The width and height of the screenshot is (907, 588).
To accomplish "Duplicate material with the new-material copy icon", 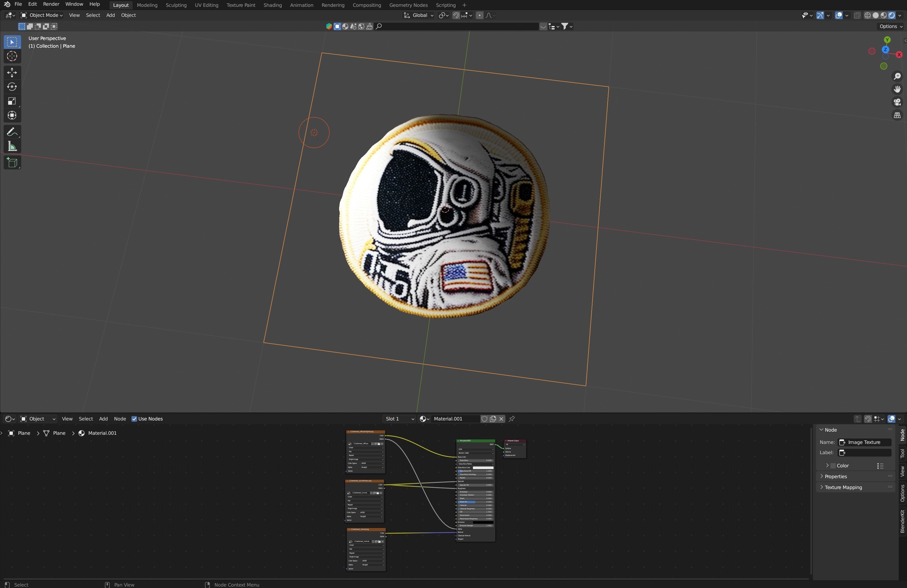I will click(x=493, y=419).
